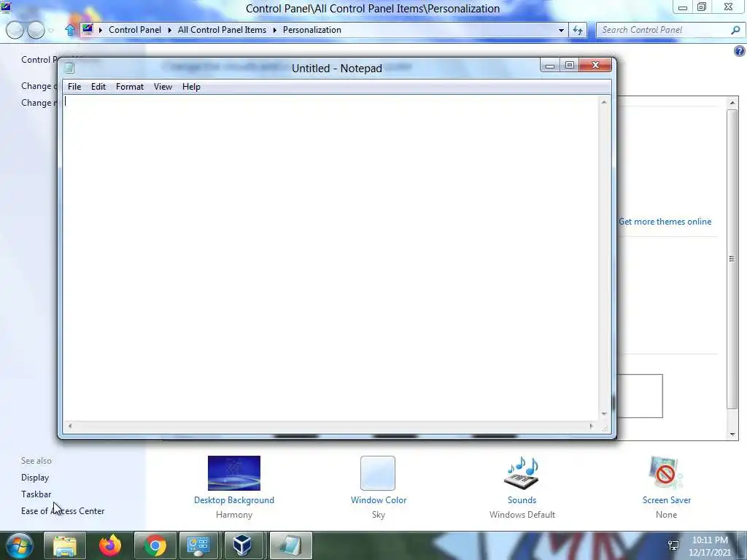Click the taskbar clock and date

tap(710, 546)
